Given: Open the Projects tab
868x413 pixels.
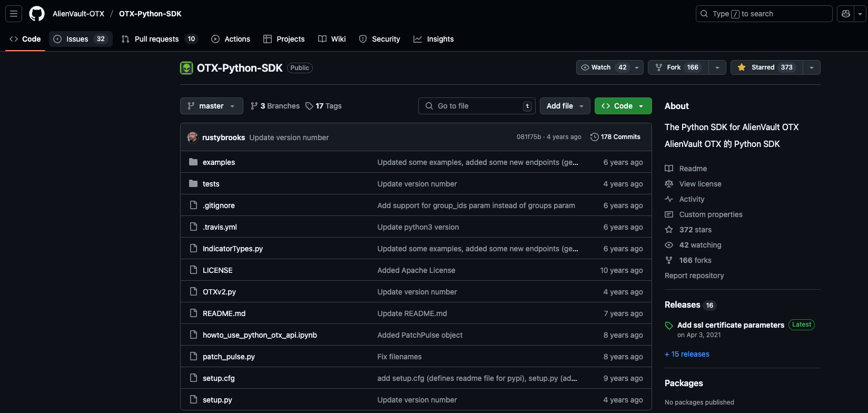Looking at the screenshot, I should tap(284, 39).
